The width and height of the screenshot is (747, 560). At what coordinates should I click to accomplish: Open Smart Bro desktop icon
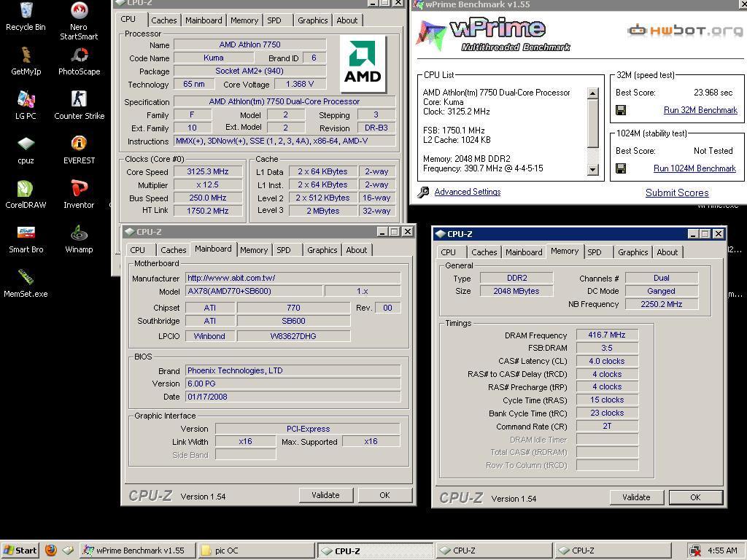26,239
